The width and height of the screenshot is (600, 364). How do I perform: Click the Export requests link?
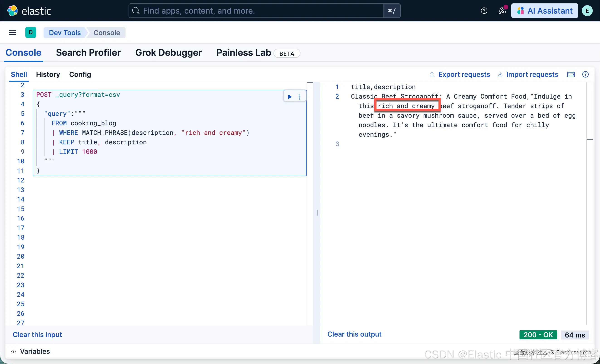pos(464,74)
